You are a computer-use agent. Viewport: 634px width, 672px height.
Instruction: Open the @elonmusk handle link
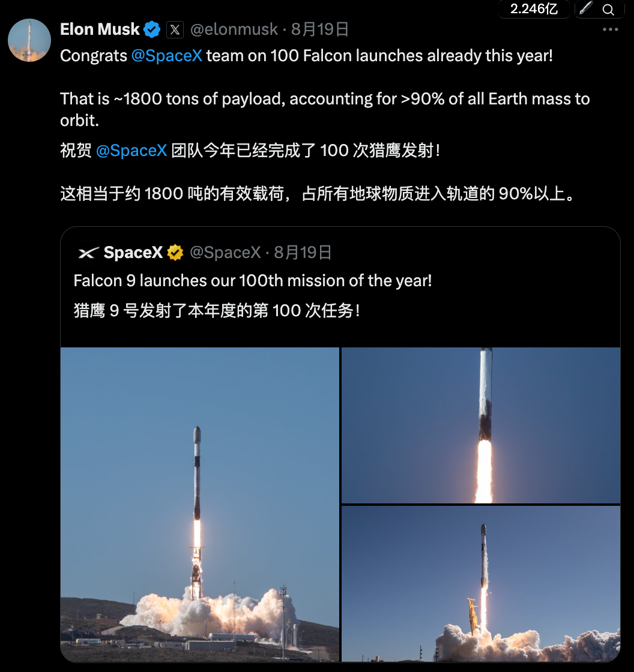point(234,29)
